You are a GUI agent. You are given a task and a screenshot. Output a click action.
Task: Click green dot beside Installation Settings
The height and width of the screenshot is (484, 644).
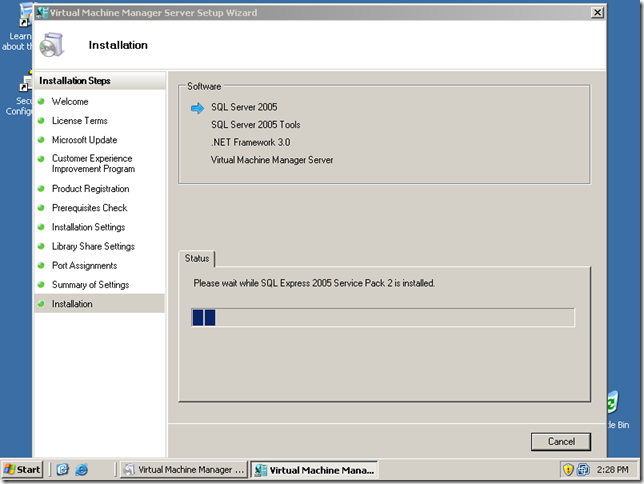(x=41, y=227)
